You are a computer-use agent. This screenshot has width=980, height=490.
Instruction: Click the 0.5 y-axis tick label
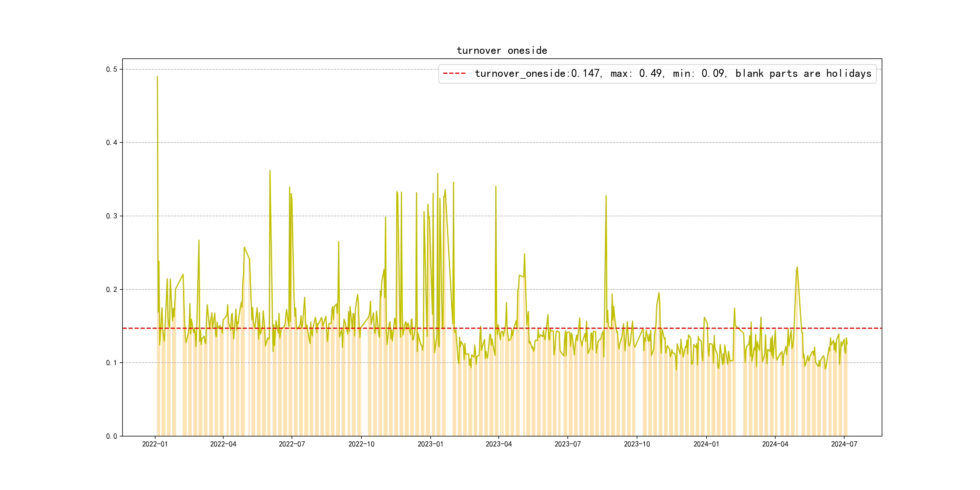(x=112, y=69)
